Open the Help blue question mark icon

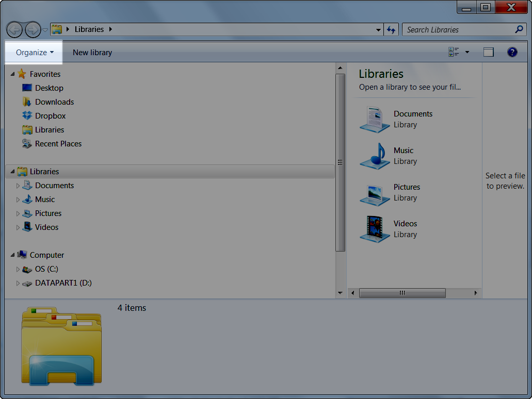click(512, 52)
